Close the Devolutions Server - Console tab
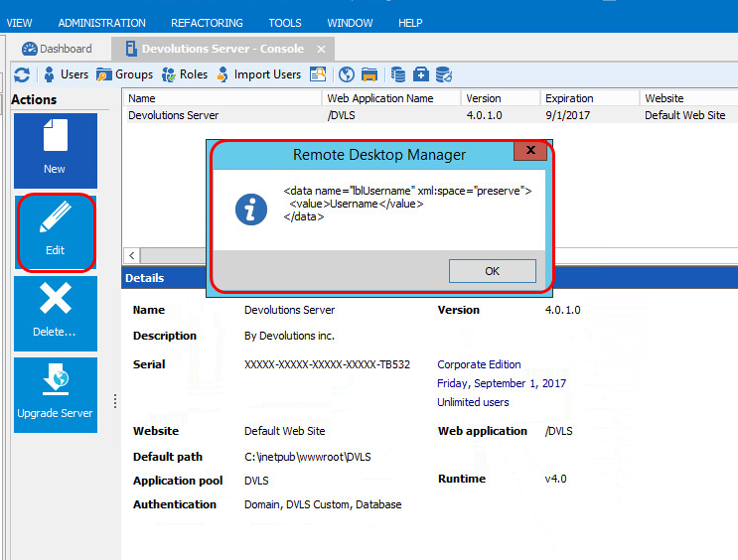The width and height of the screenshot is (738, 560). (x=321, y=49)
